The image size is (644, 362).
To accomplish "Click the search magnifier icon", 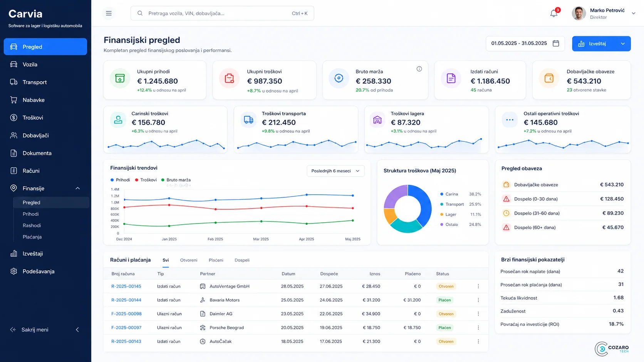I will point(140,13).
